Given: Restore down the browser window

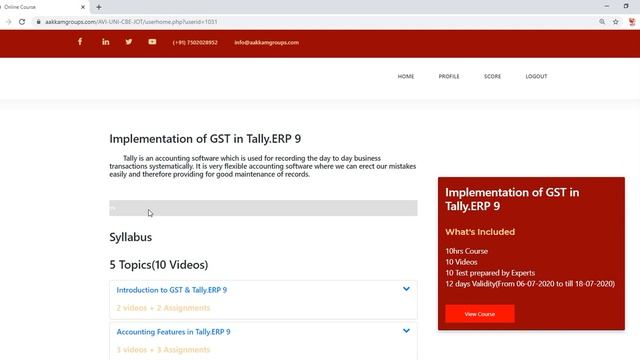Looking at the screenshot, I should [626, 6].
